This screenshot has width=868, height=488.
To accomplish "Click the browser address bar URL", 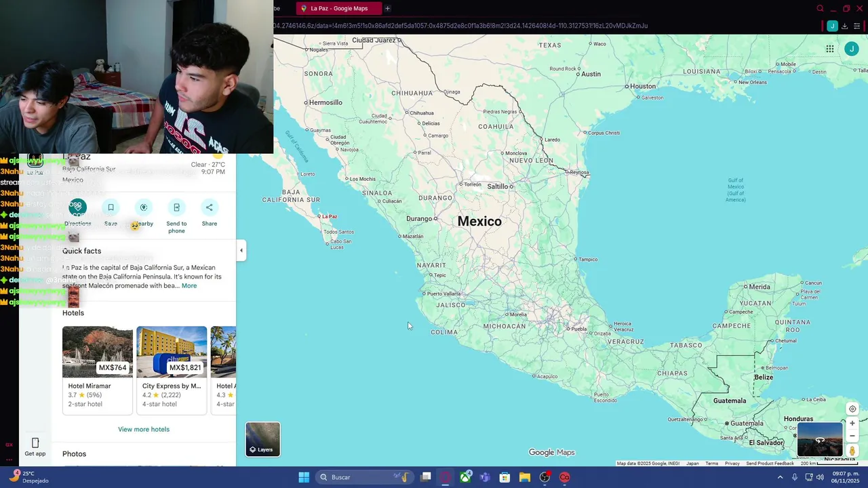I will 460,26.
